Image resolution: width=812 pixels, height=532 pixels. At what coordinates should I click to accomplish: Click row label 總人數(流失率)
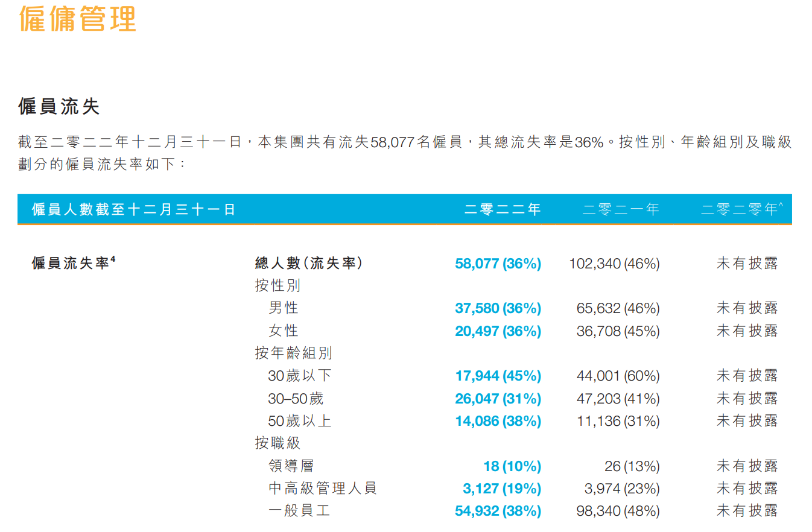pyautogui.click(x=309, y=264)
